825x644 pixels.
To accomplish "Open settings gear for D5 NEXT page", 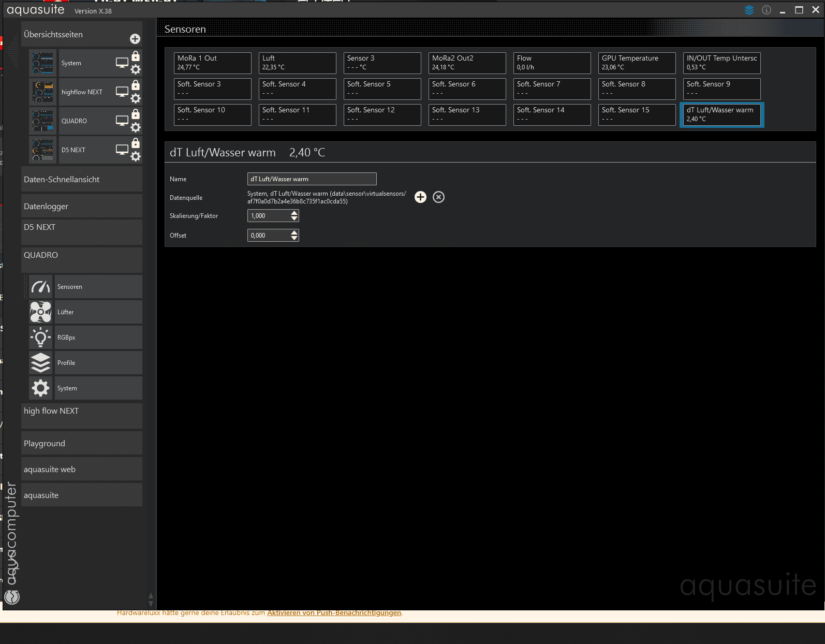I will pyautogui.click(x=136, y=156).
